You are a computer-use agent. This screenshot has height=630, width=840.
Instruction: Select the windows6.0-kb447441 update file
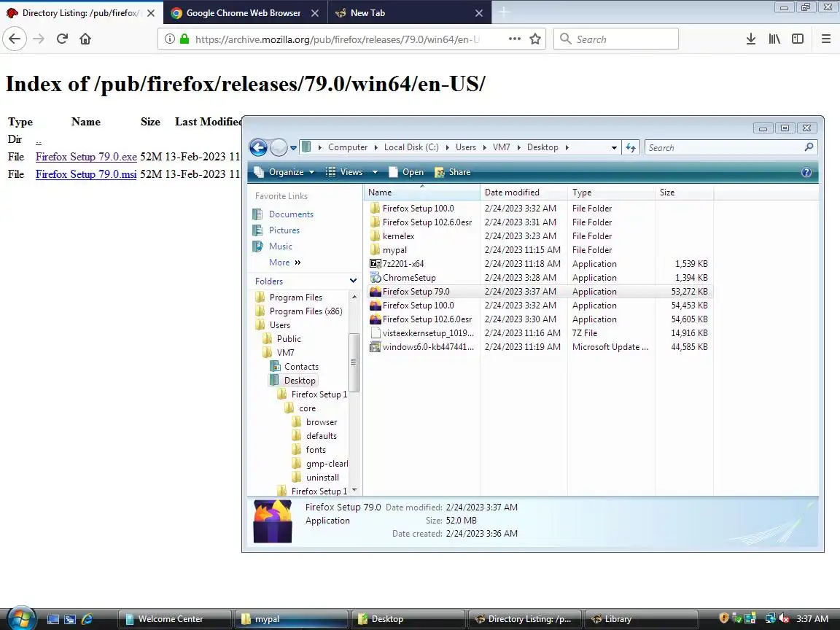click(x=539, y=347)
